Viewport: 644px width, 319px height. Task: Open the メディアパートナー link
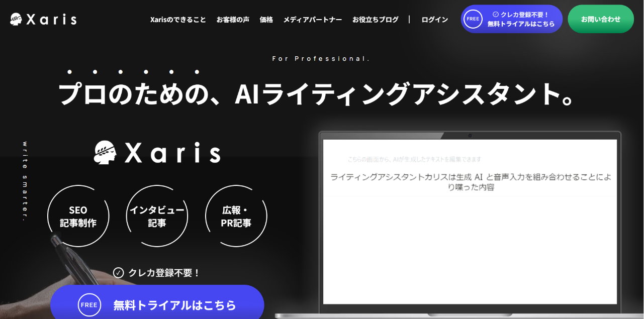coord(312,20)
